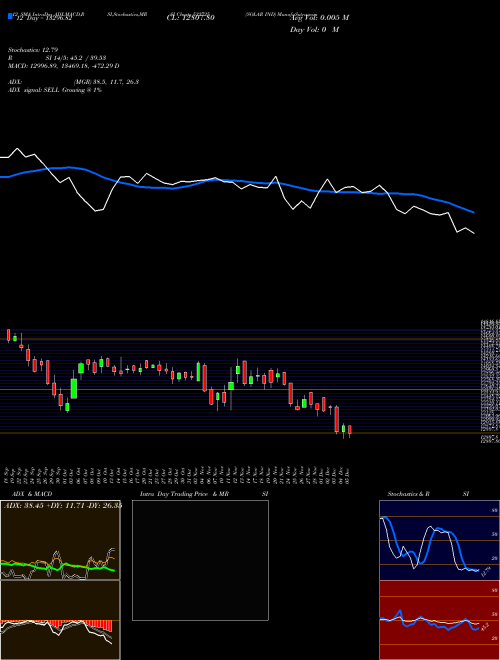Click the 'Day Vol: 0 M' label

tap(314, 30)
